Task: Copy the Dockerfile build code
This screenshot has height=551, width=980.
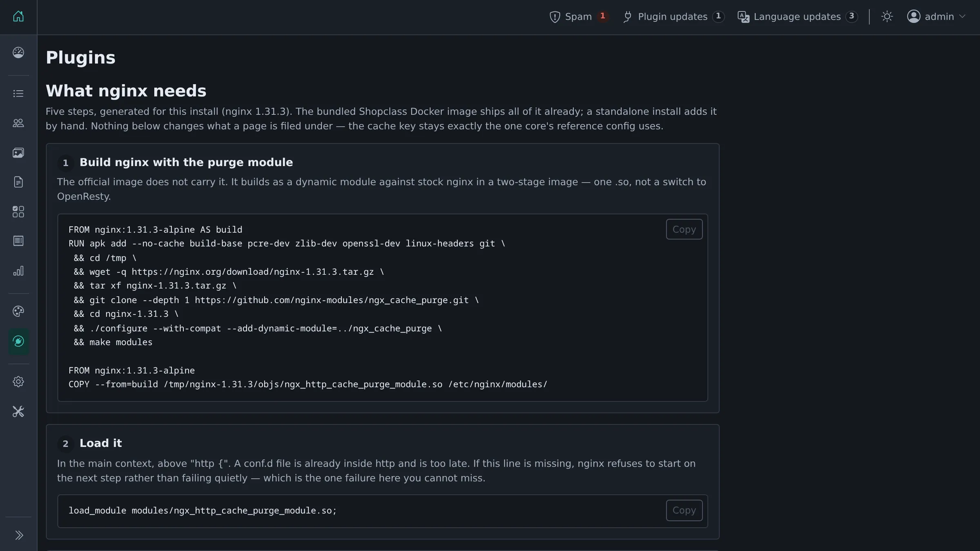Action: 684,229
